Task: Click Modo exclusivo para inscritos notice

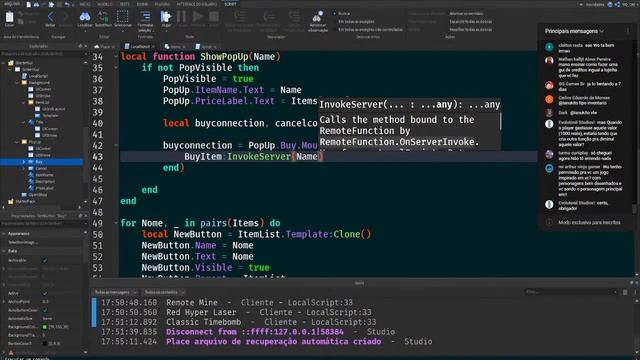Action: coord(589,222)
